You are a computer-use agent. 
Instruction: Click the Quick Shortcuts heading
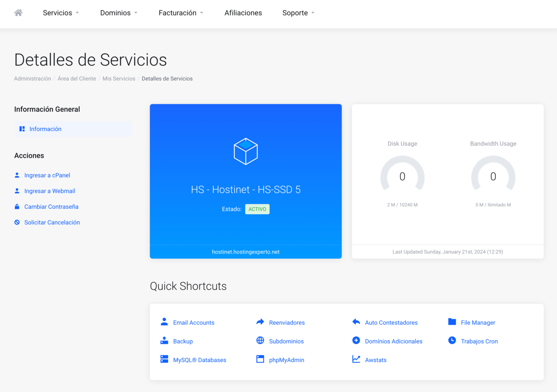(188, 286)
